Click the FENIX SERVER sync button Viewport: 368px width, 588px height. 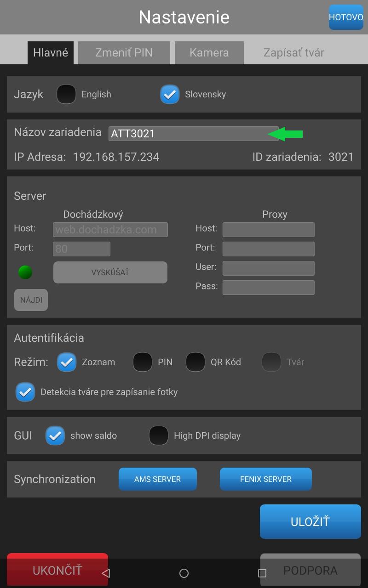(x=265, y=479)
